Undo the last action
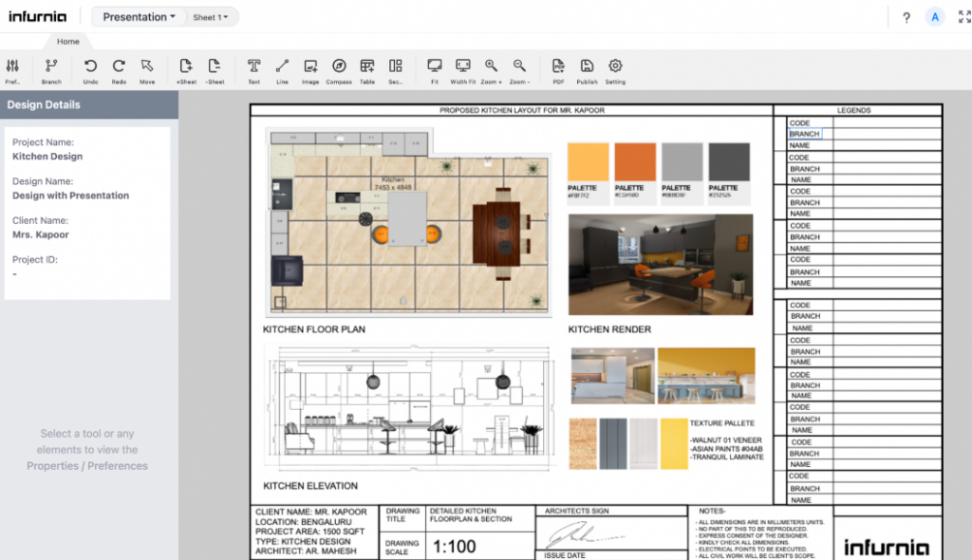 (x=90, y=70)
